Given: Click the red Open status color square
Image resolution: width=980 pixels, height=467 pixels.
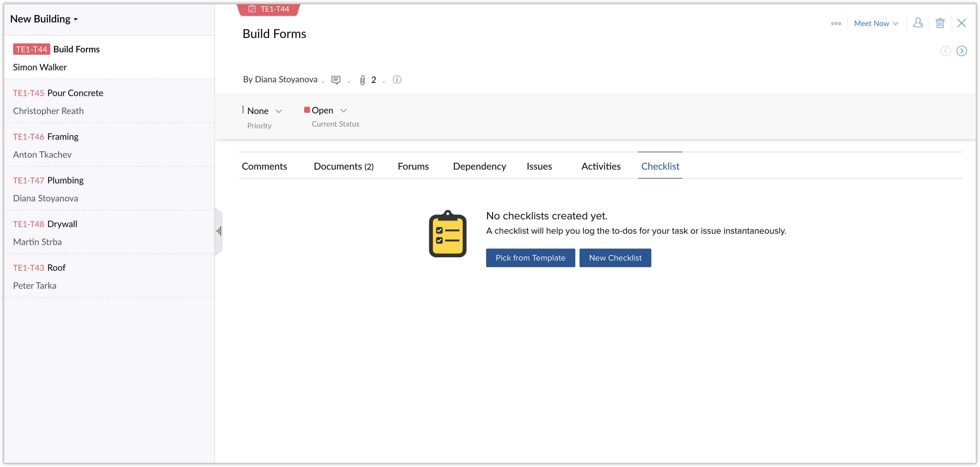Looking at the screenshot, I should [x=307, y=110].
